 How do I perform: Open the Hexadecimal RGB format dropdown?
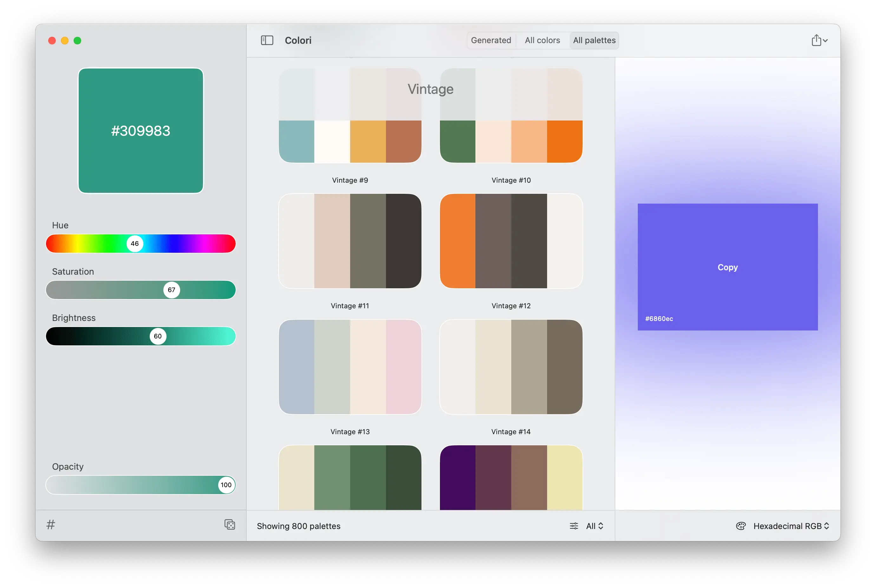coord(790,526)
